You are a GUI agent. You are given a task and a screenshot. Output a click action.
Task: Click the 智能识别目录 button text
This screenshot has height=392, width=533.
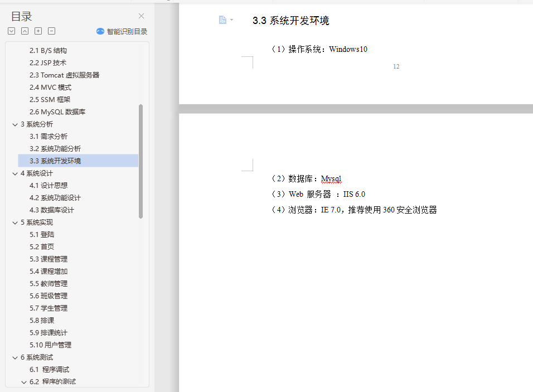[x=127, y=32]
